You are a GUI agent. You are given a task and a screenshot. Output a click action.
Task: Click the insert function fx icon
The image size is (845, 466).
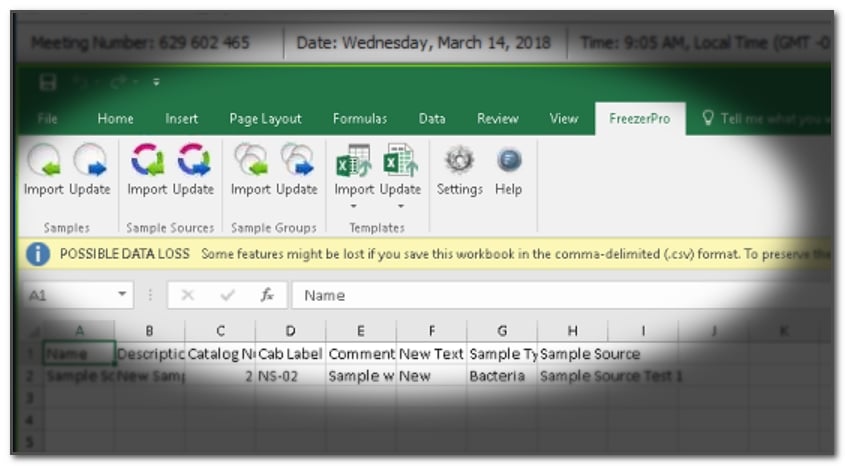267,295
